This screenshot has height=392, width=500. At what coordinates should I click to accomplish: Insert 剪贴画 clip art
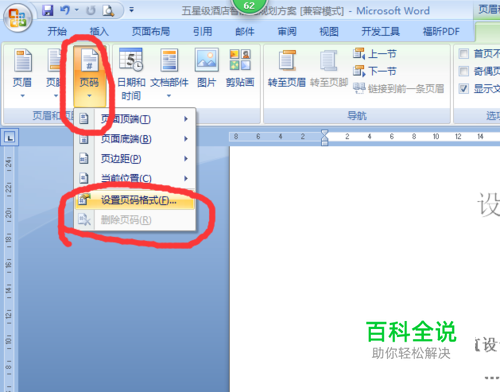(x=240, y=68)
